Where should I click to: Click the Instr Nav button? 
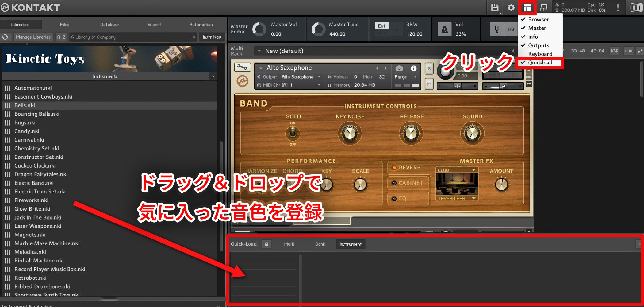[212, 37]
